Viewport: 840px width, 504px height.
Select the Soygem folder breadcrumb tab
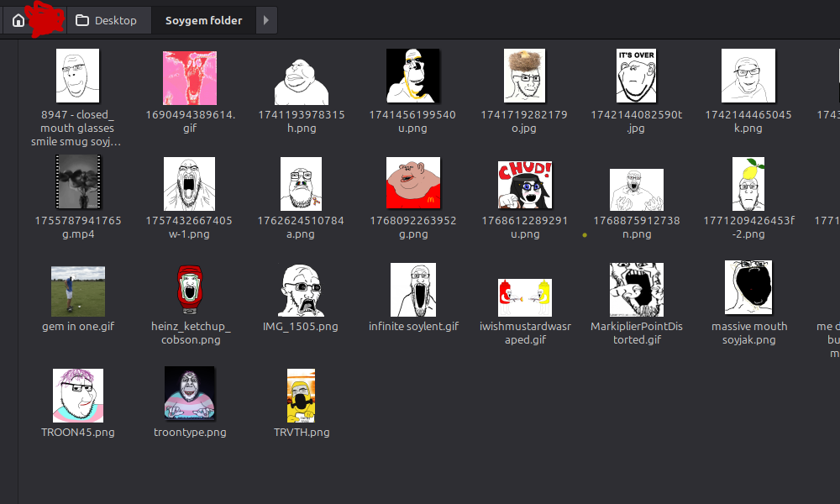pos(203,20)
